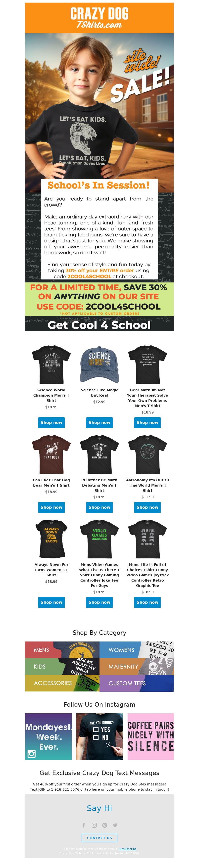Open the Facebook icon under Say Hi
Screen dimensions: 199x868
tap(84, 825)
